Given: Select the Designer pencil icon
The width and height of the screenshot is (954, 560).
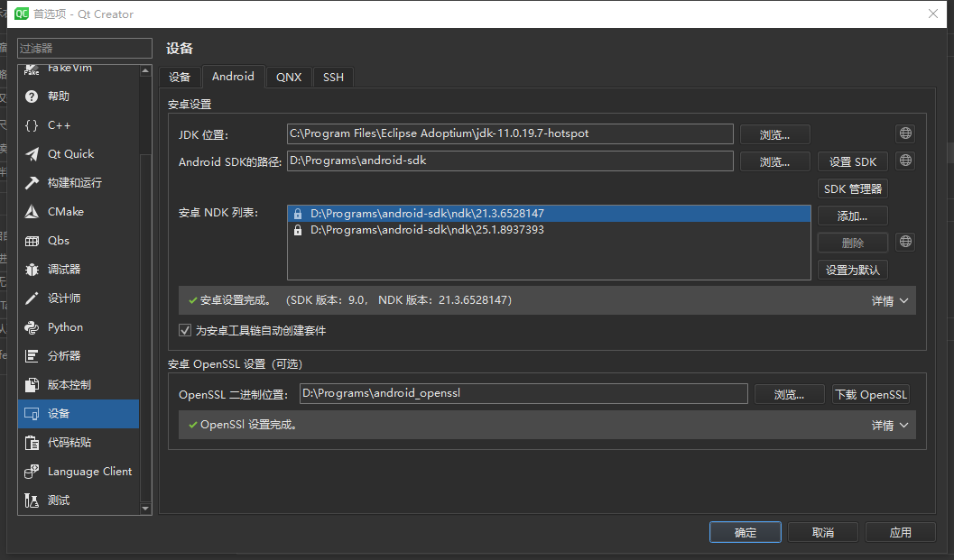Looking at the screenshot, I should (x=32, y=298).
